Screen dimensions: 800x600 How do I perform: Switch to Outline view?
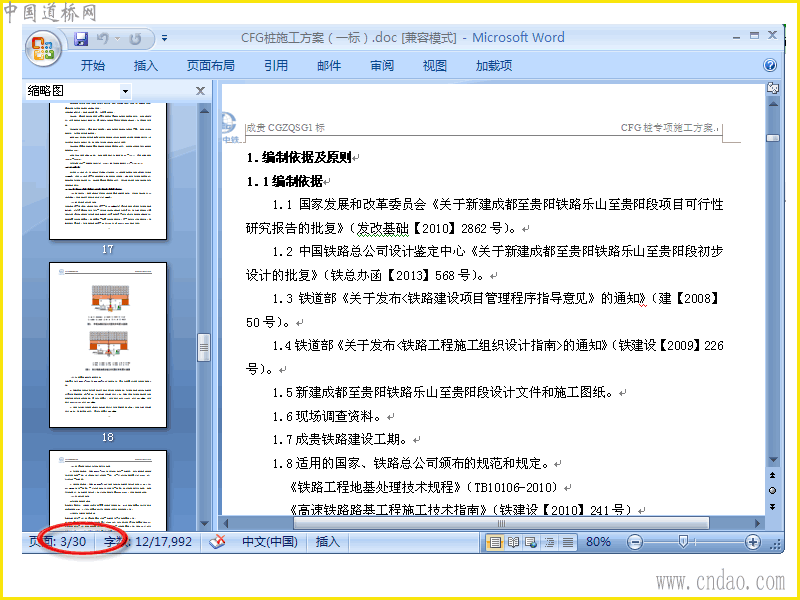[549, 542]
